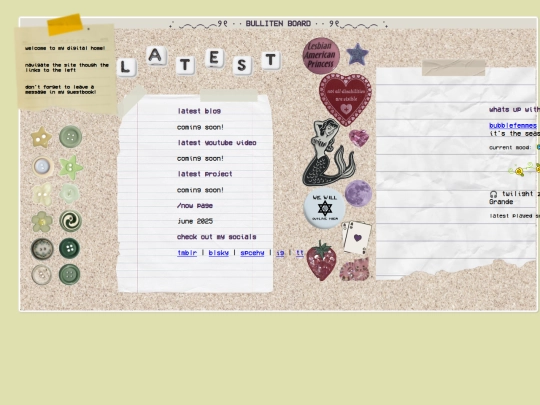The width and height of the screenshot is (540, 405).
Task: Follow the bubblefemmes link
Action: (513, 126)
